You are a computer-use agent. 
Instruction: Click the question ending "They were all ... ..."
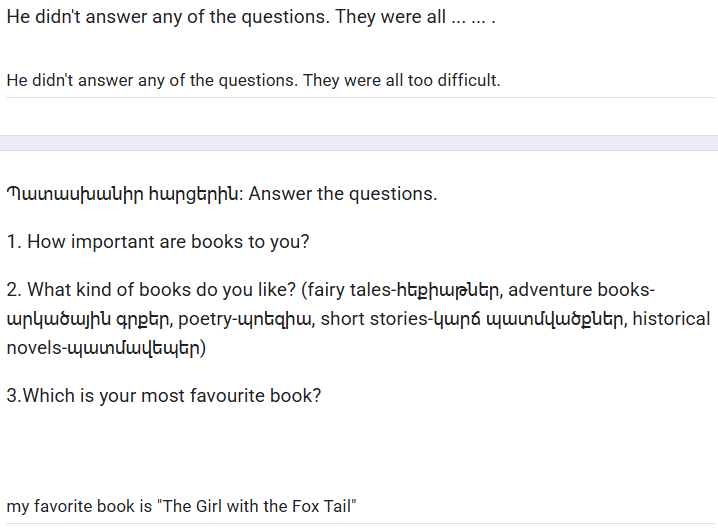click(x=250, y=17)
